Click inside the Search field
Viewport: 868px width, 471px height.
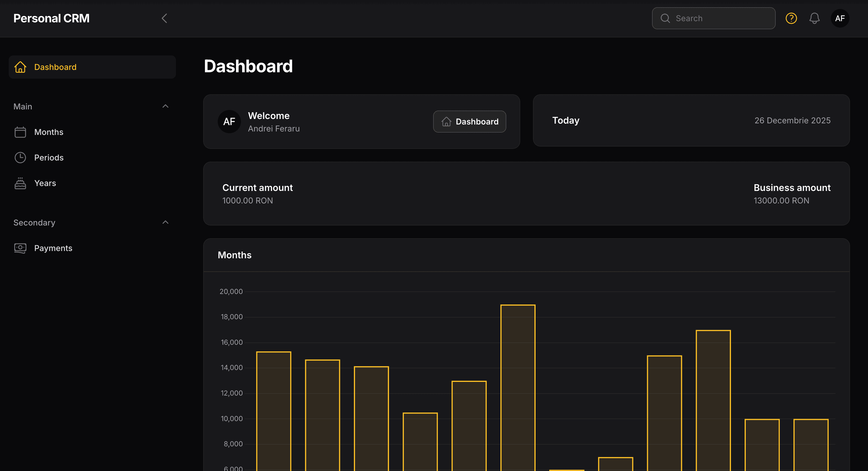[713, 18]
